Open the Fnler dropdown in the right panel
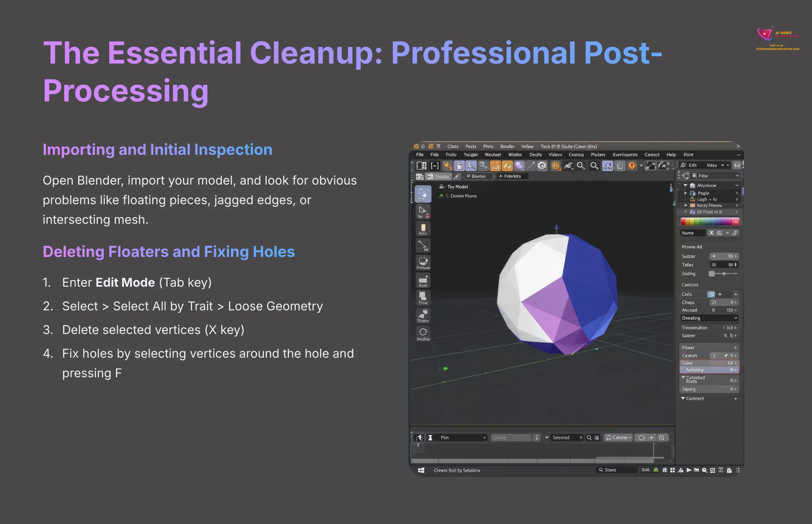 (x=715, y=175)
